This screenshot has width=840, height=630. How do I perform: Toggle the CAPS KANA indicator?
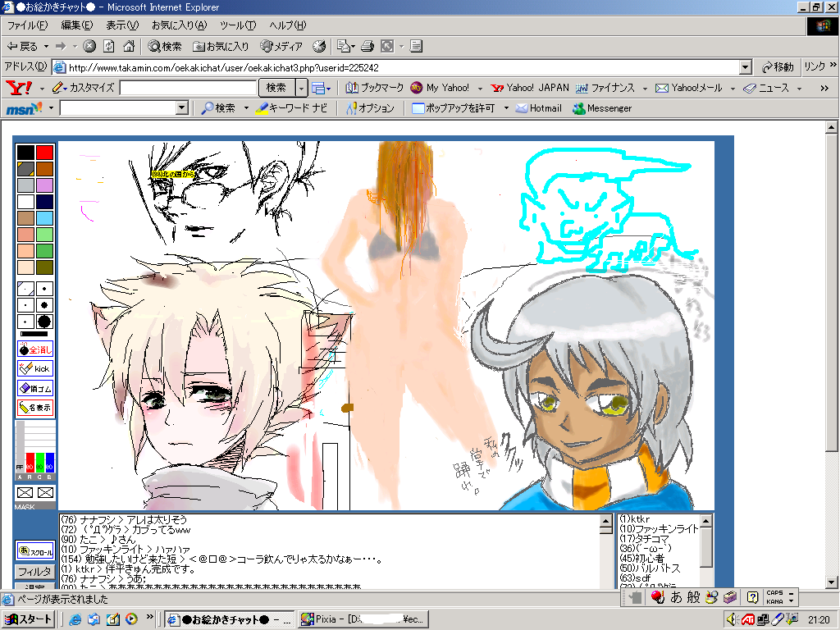click(774, 597)
